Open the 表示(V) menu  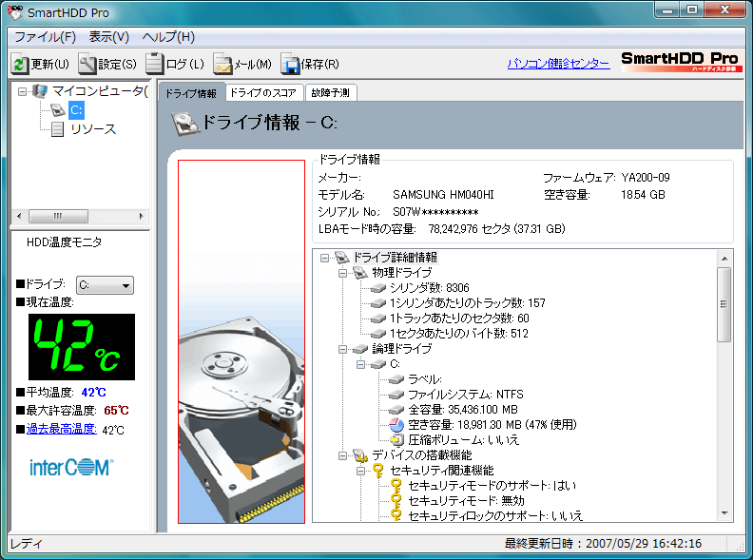pos(109,37)
